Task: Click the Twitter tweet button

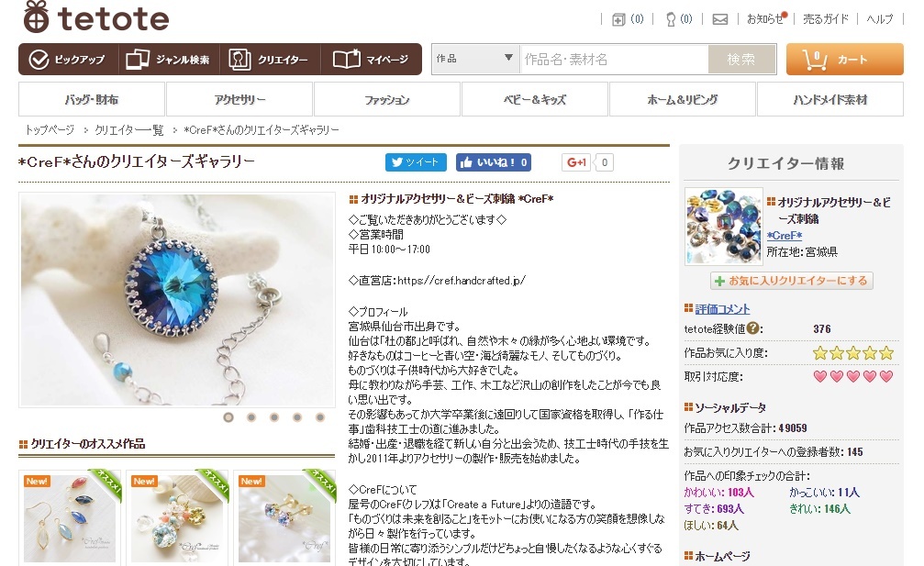Action: (416, 162)
